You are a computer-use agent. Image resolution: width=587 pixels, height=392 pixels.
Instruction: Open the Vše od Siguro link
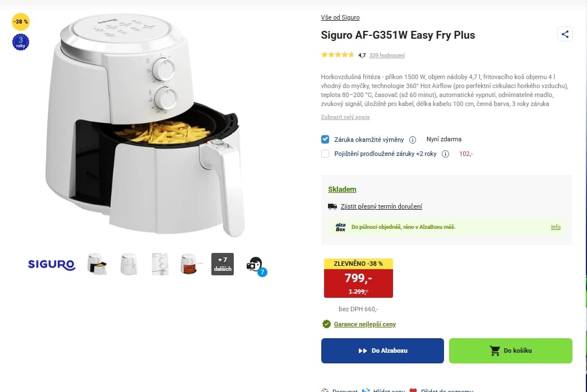(x=340, y=17)
